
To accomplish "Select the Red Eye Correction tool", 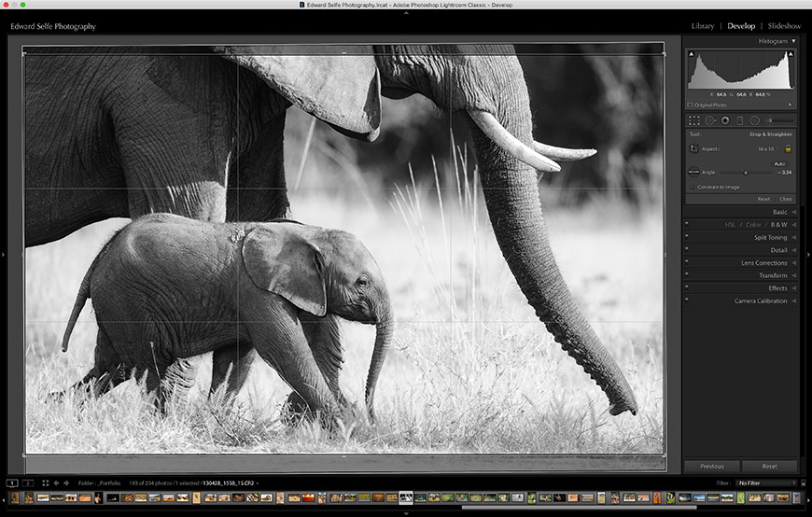I will click(725, 120).
